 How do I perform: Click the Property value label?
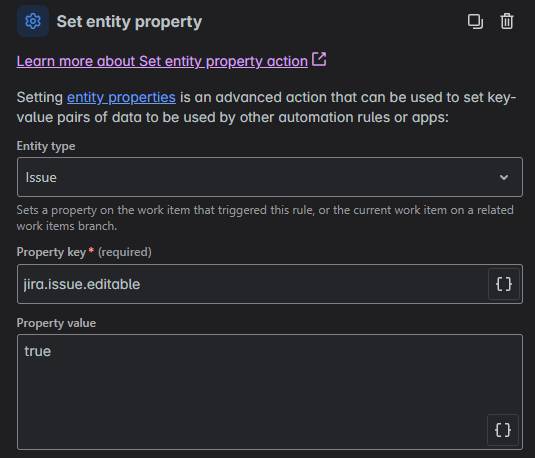(56, 323)
